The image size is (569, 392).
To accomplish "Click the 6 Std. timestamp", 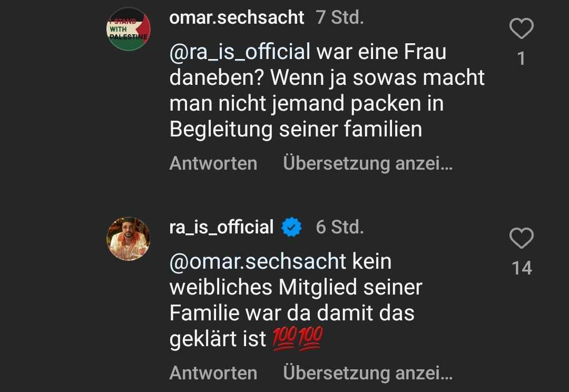I will click(340, 227).
